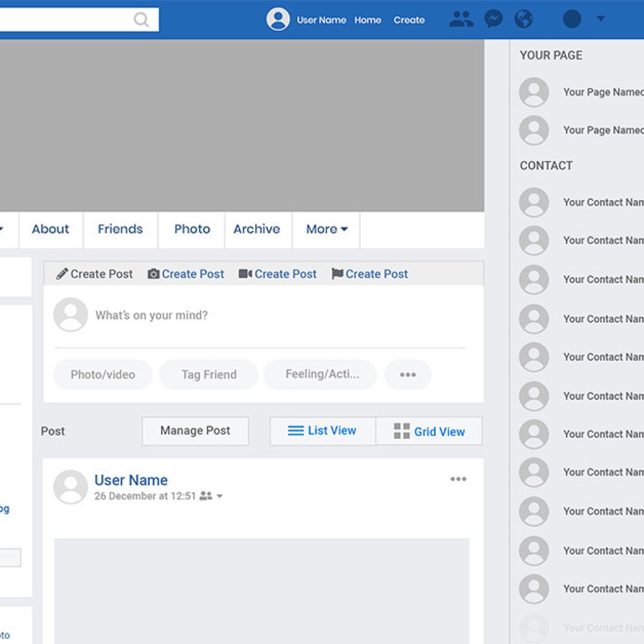Open the Messenger icon in header

click(x=494, y=19)
